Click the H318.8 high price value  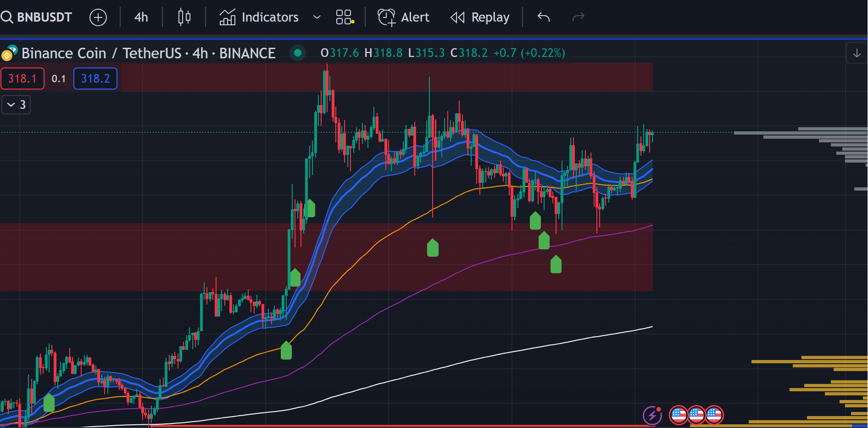click(x=384, y=53)
